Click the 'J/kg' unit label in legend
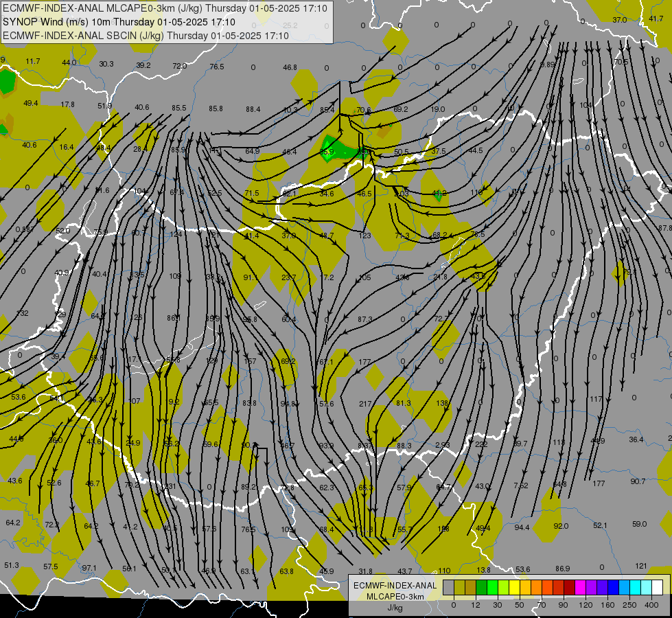672x618 pixels. tap(395, 608)
